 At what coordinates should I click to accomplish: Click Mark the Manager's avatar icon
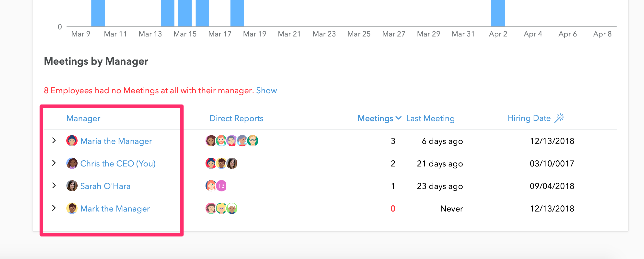(72, 208)
